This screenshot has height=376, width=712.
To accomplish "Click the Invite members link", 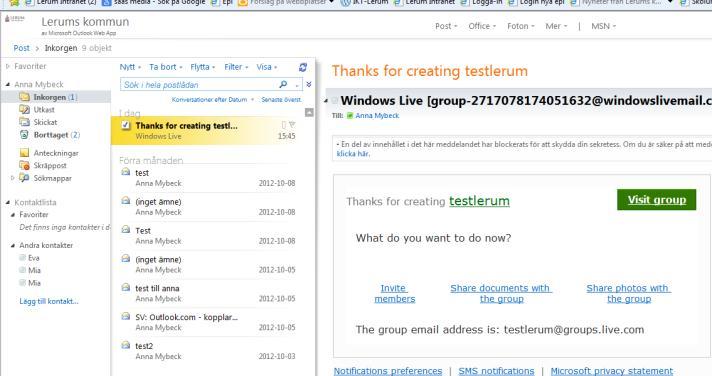I will point(395,293).
